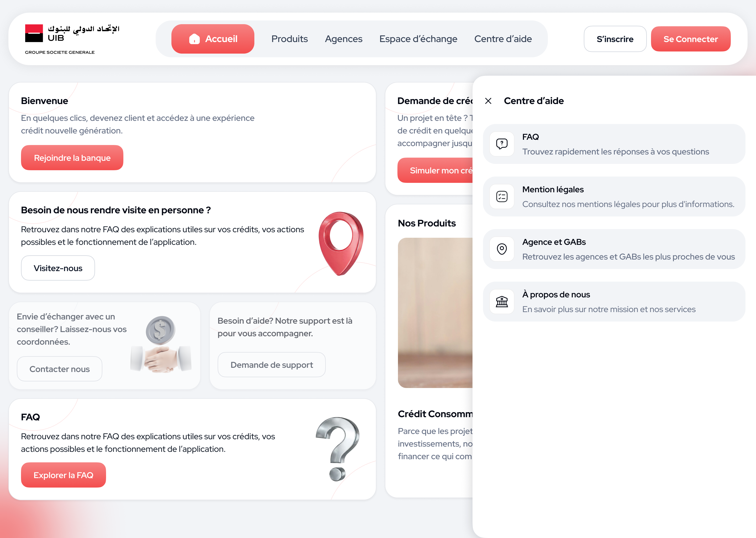Click the FAQ question-bubble icon
The height and width of the screenshot is (538, 756).
[502, 144]
